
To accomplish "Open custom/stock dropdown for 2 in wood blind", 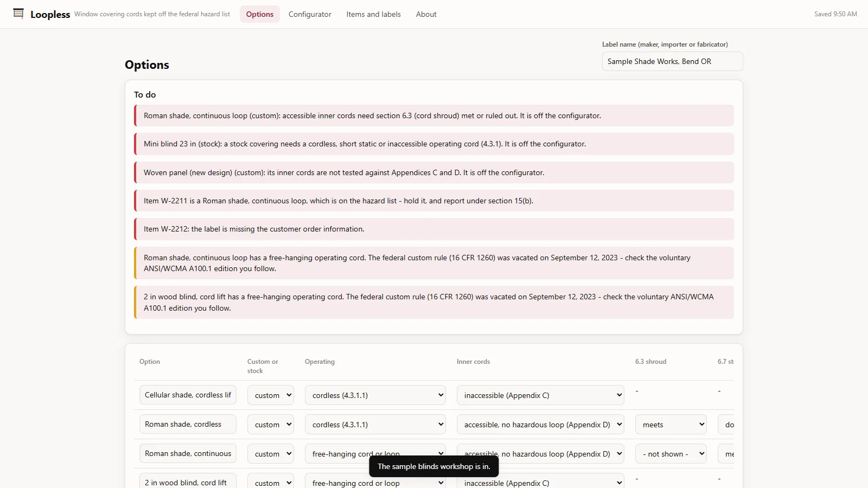I will coord(271,481).
